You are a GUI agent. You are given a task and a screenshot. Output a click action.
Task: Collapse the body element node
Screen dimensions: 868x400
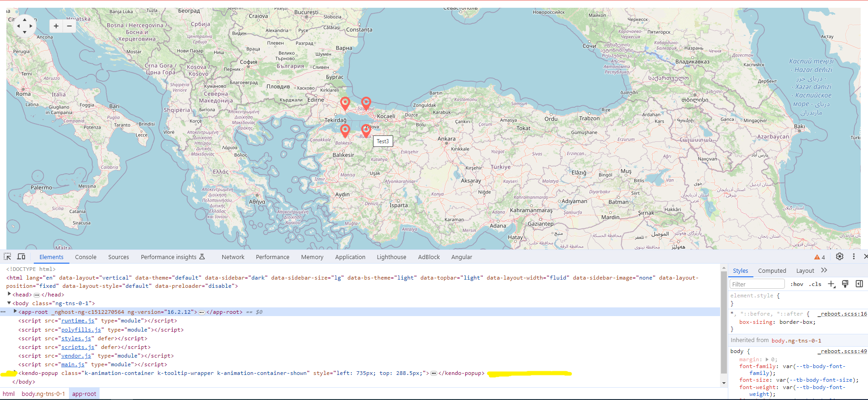tap(9, 303)
